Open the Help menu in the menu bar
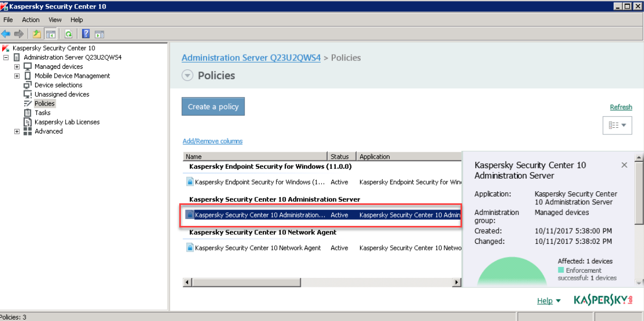The width and height of the screenshot is (644, 321). point(77,20)
